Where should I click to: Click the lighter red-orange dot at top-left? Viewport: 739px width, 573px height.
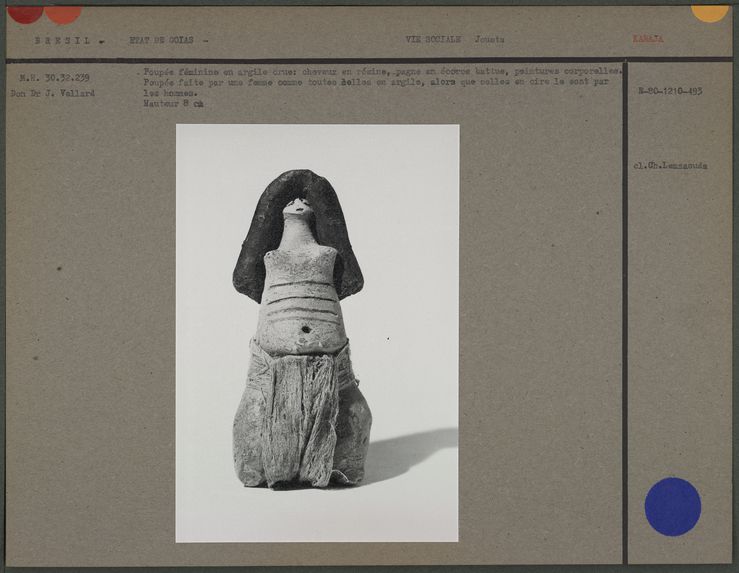(63, 12)
